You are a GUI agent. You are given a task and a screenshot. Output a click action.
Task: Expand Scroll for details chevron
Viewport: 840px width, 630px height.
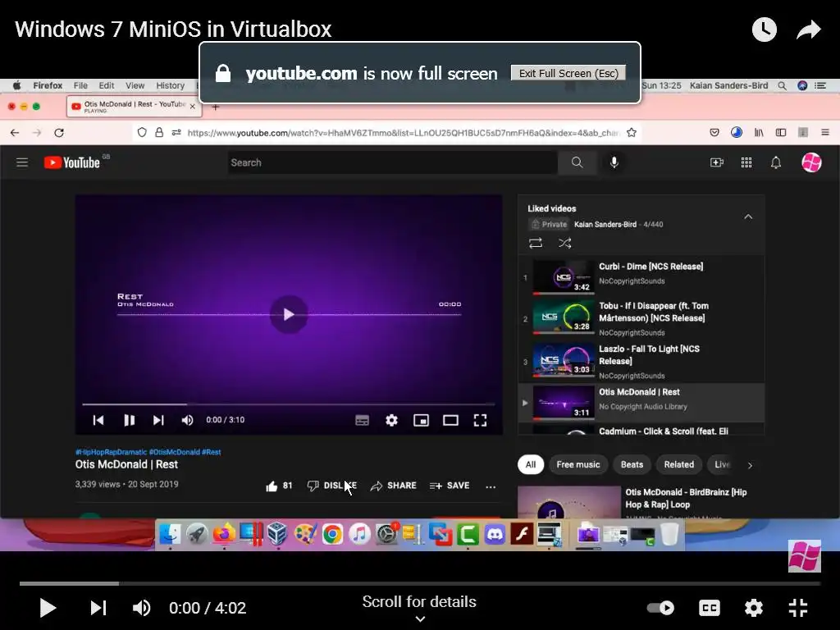coord(420,619)
